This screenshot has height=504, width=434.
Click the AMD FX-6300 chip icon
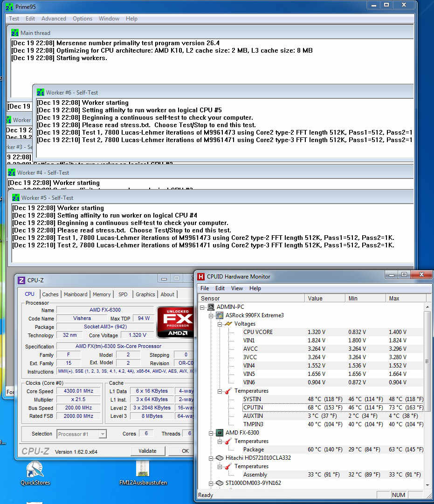tap(220, 433)
